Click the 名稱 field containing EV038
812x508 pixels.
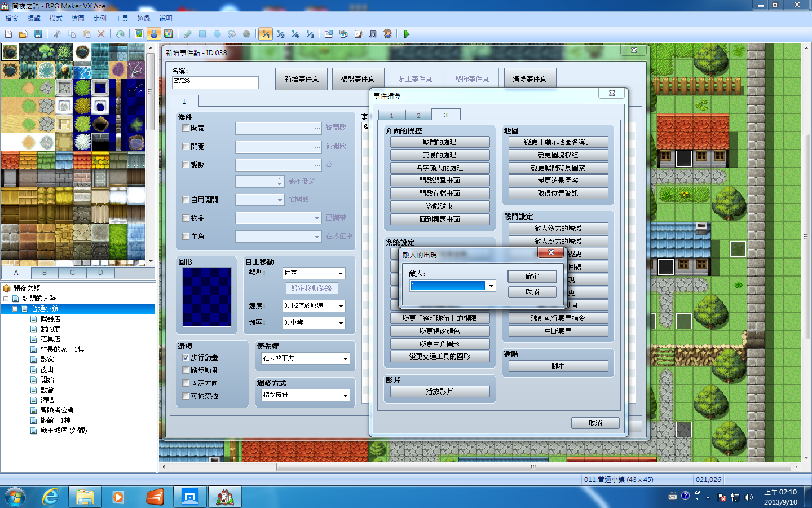pyautogui.click(x=215, y=82)
